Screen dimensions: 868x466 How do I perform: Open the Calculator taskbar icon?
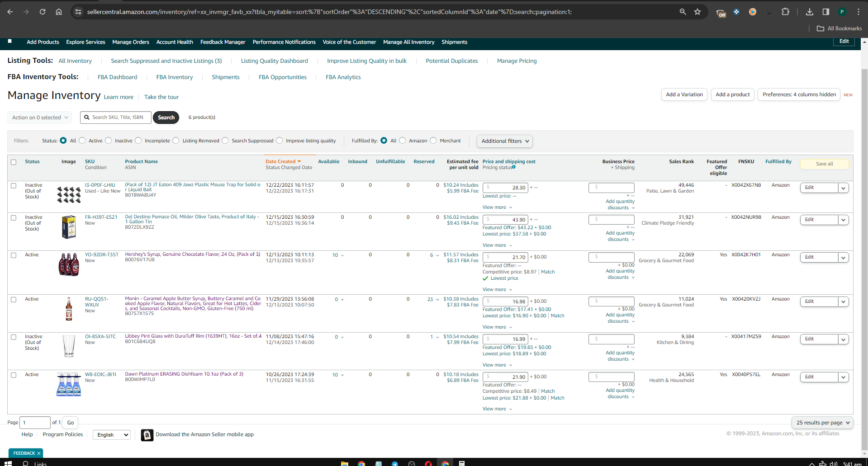coord(462,463)
